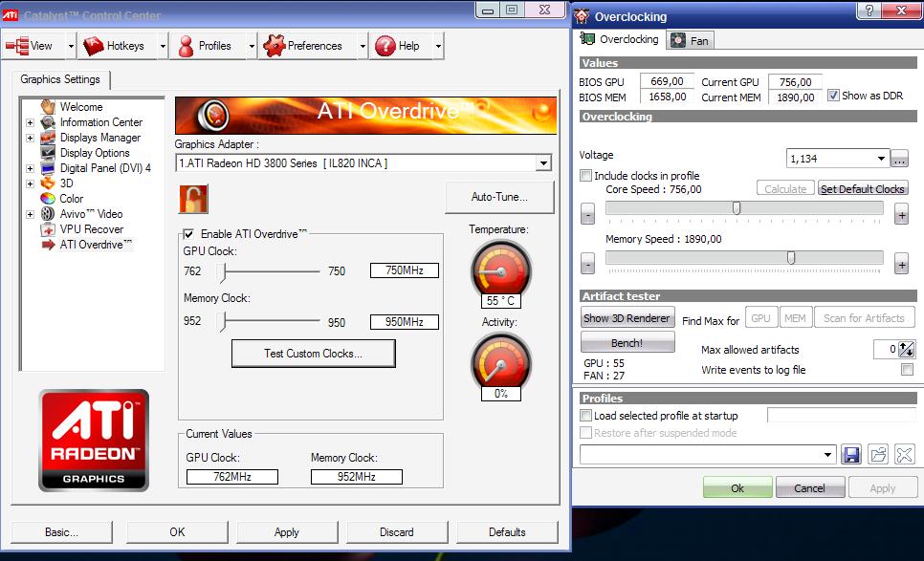Image resolution: width=924 pixels, height=561 pixels.
Task: Click the 3D cube tree icon
Action: (48, 183)
